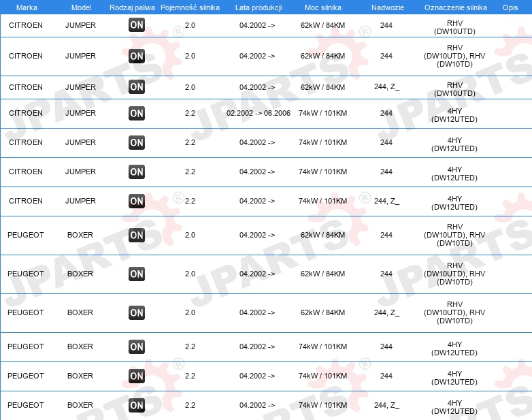Click Citroen's RHV (DW10UTD), RHV (DW10TD) engine cell
Screen dimensions: 532x420
pos(454,56)
